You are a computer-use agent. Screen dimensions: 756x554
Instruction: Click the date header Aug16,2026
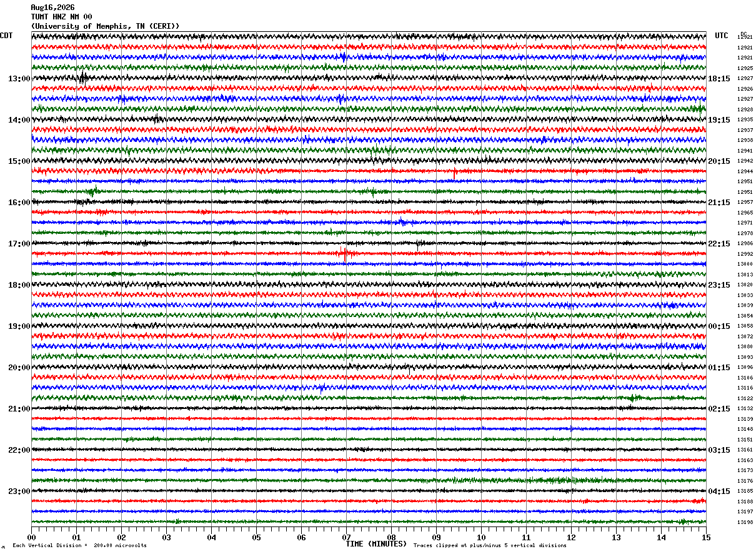(x=52, y=8)
